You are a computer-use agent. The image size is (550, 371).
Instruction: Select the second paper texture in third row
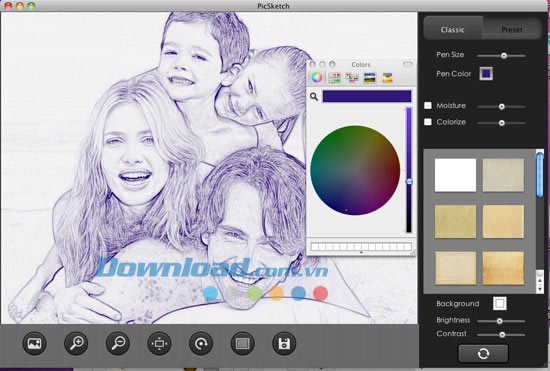click(x=503, y=268)
